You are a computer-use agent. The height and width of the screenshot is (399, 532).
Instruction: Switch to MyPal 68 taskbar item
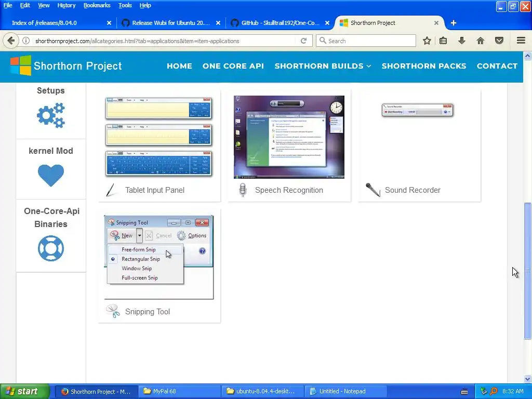coord(180,391)
